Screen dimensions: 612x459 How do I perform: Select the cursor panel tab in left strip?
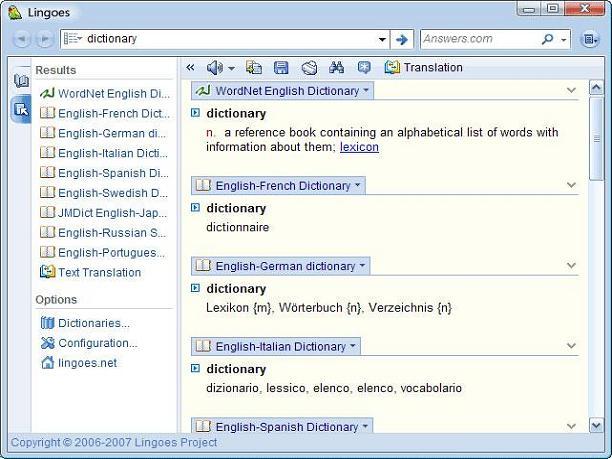pyautogui.click(x=21, y=109)
